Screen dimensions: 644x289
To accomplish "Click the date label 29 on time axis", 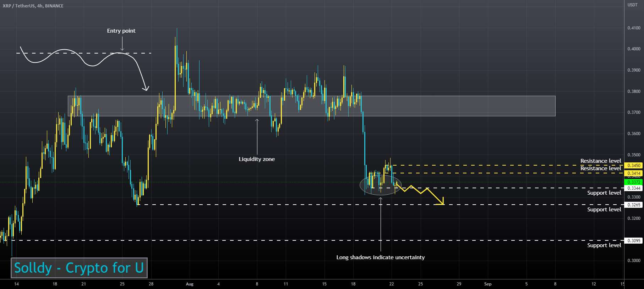I will click(459, 284).
